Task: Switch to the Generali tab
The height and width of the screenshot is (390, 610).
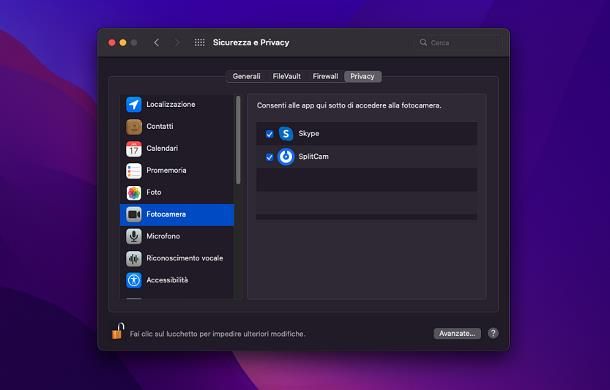Action: [x=246, y=76]
